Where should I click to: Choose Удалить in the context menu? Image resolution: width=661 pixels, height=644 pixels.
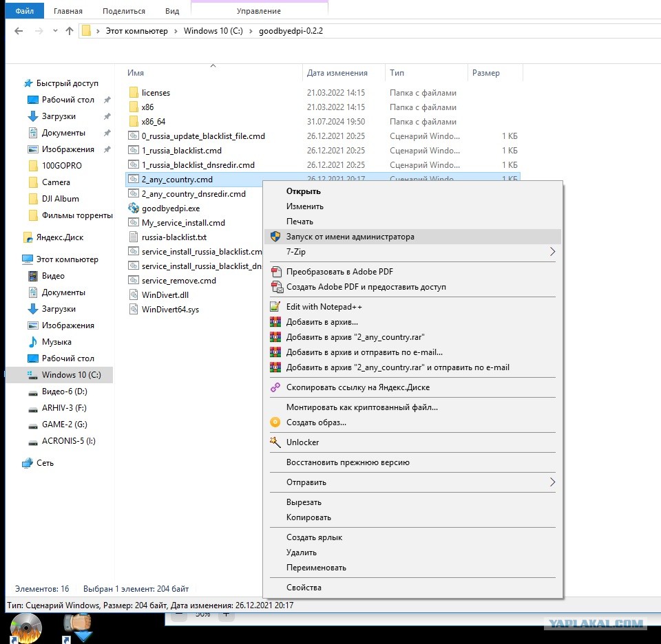point(302,552)
